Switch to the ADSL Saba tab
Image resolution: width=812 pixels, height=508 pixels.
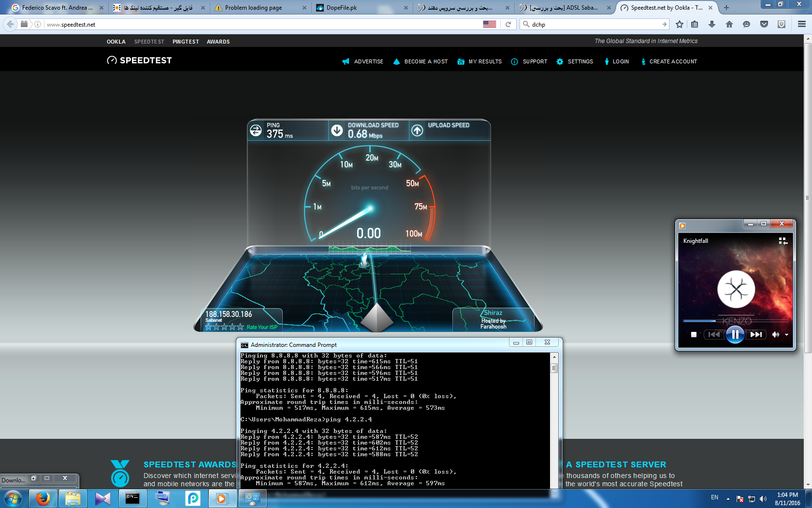tap(564, 8)
